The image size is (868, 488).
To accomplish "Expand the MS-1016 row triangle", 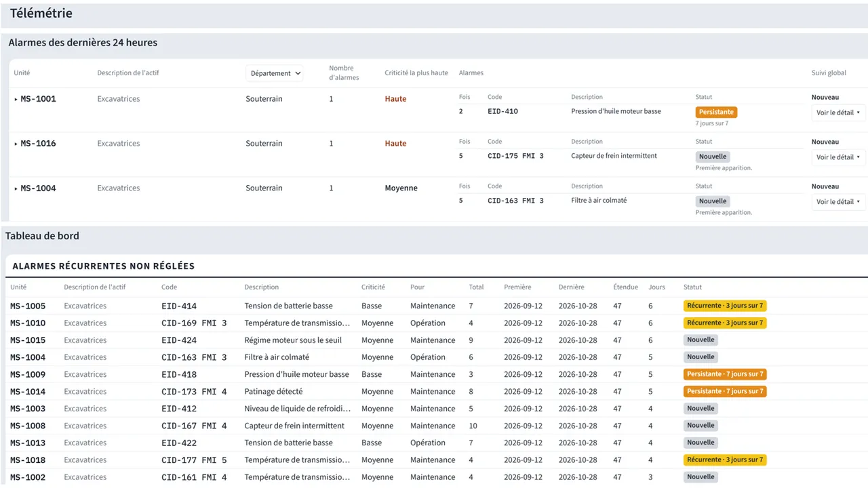I will [x=16, y=144].
